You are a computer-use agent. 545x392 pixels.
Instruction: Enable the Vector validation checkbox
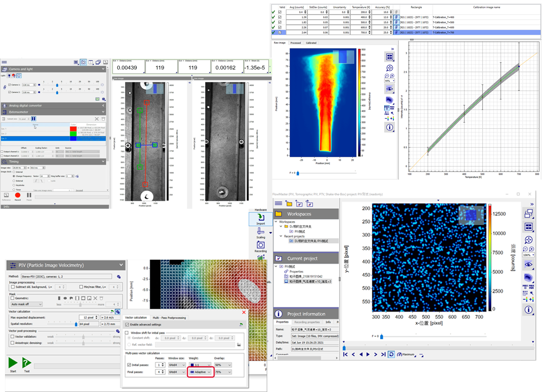(11, 337)
